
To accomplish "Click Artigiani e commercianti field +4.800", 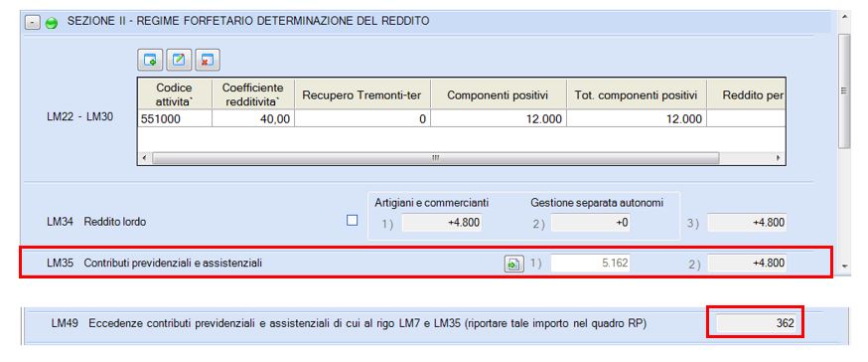I will click(441, 223).
